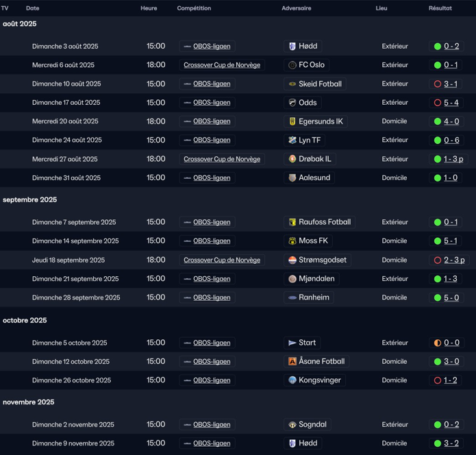Click the Skeid Fotball team logo
The height and width of the screenshot is (455, 476).
click(292, 84)
